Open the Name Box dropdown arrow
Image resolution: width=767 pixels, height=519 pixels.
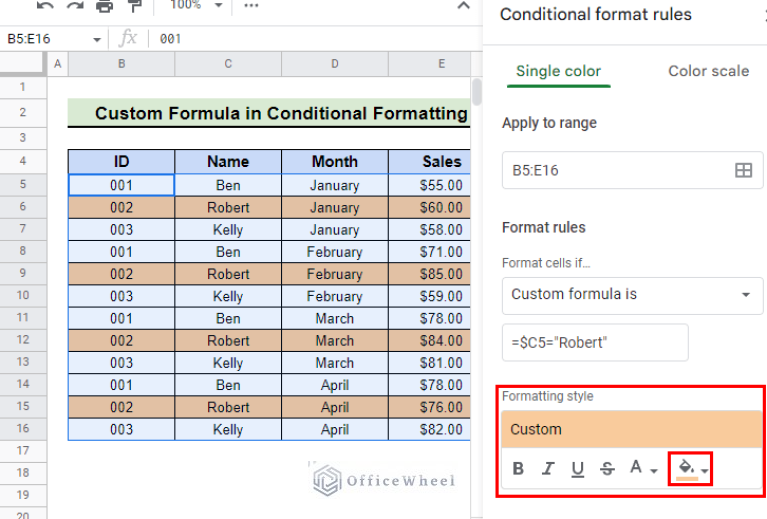coord(97,39)
